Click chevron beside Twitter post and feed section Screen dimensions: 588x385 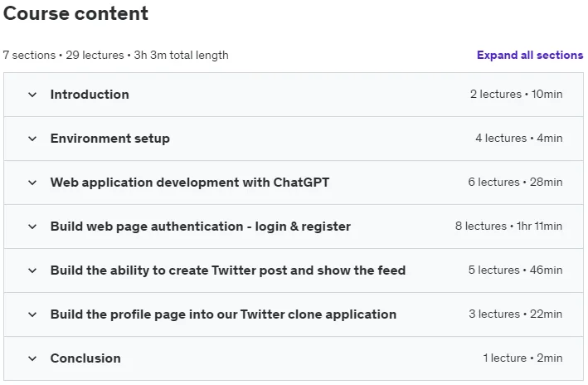click(x=32, y=270)
